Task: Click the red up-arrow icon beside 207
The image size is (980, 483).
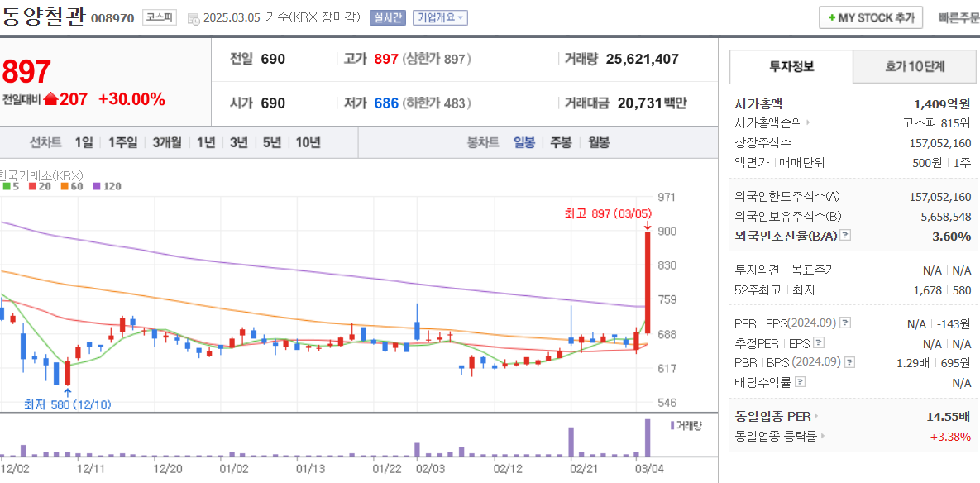Action: pos(51,98)
